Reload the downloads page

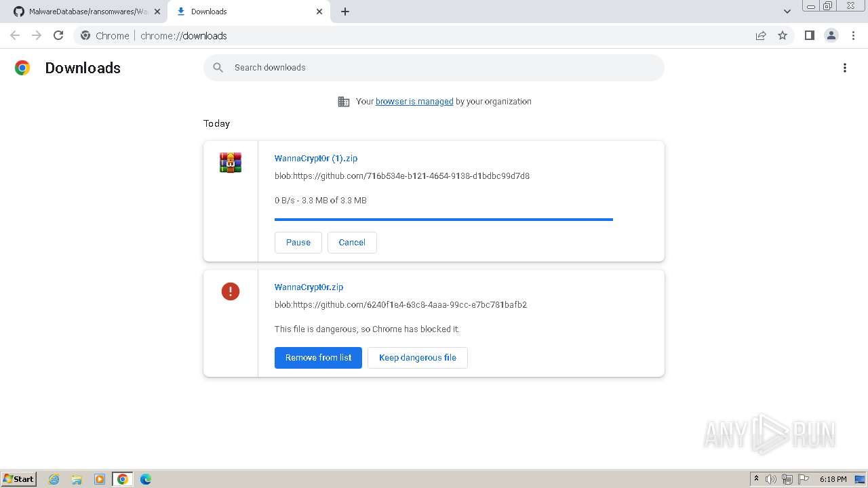pos(58,35)
